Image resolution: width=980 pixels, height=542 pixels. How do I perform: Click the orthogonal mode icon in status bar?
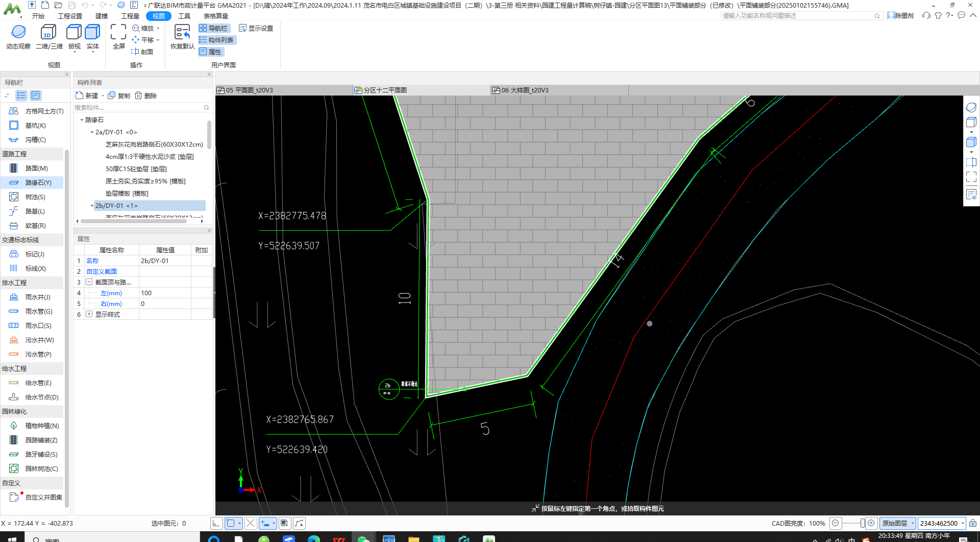click(216, 523)
